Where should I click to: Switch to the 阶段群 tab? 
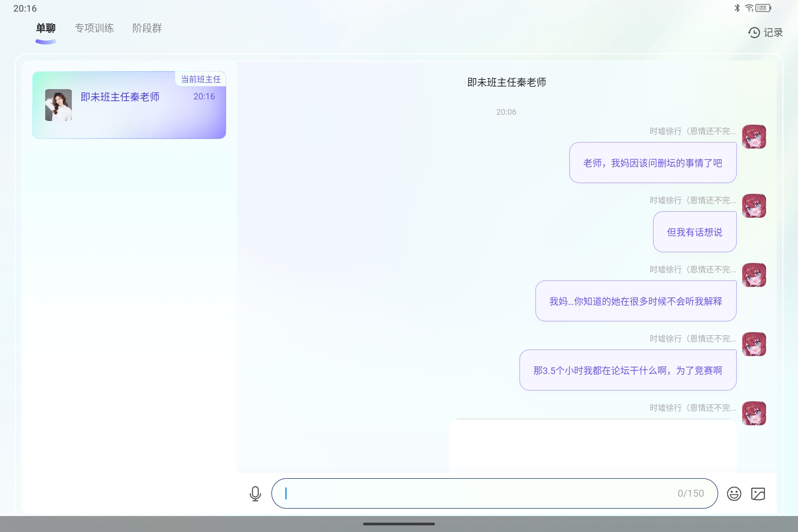coord(147,29)
